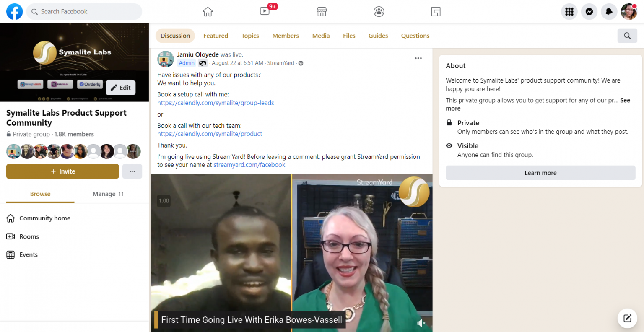
Task: Open group more options menu
Action: (x=132, y=171)
